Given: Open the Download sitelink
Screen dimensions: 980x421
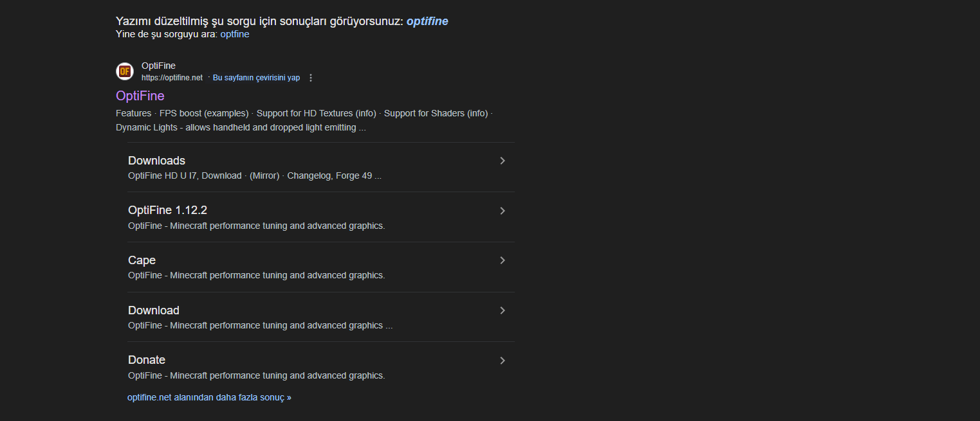Looking at the screenshot, I should (x=154, y=310).
